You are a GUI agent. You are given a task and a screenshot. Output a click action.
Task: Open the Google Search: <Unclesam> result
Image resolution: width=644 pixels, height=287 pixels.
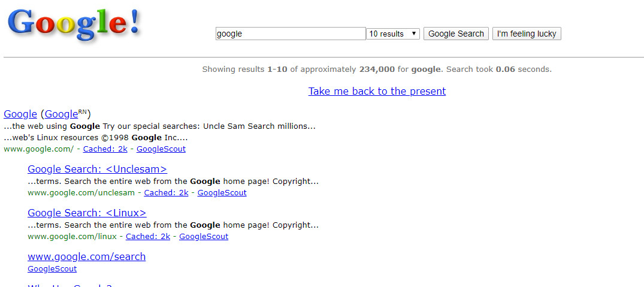[x=97, y=169]
